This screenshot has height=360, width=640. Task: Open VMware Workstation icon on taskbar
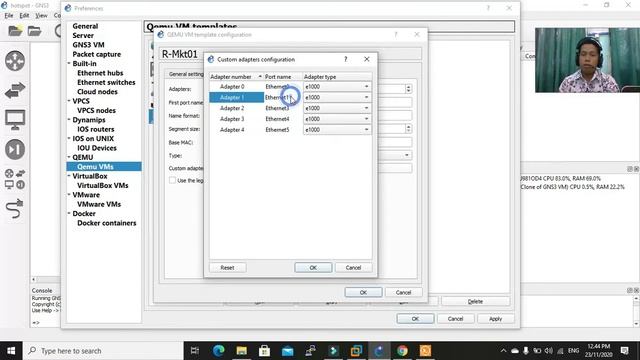pos(356,351)
